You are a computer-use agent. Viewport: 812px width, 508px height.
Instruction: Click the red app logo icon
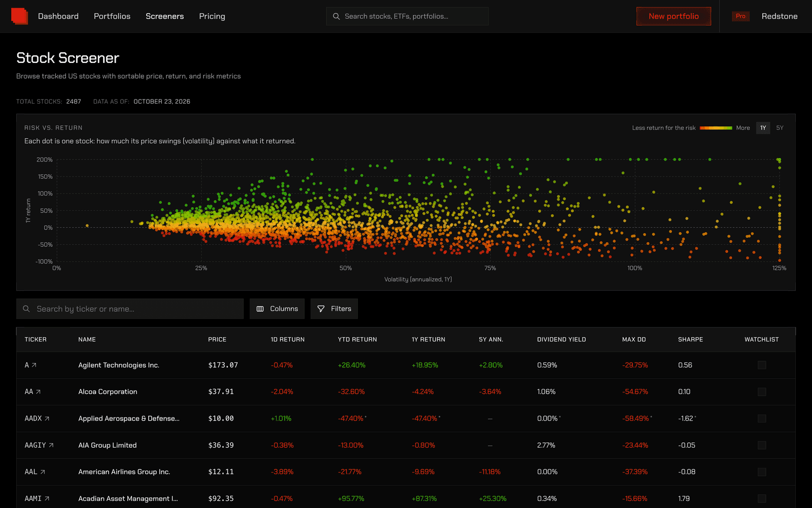[x=19, y=16]
